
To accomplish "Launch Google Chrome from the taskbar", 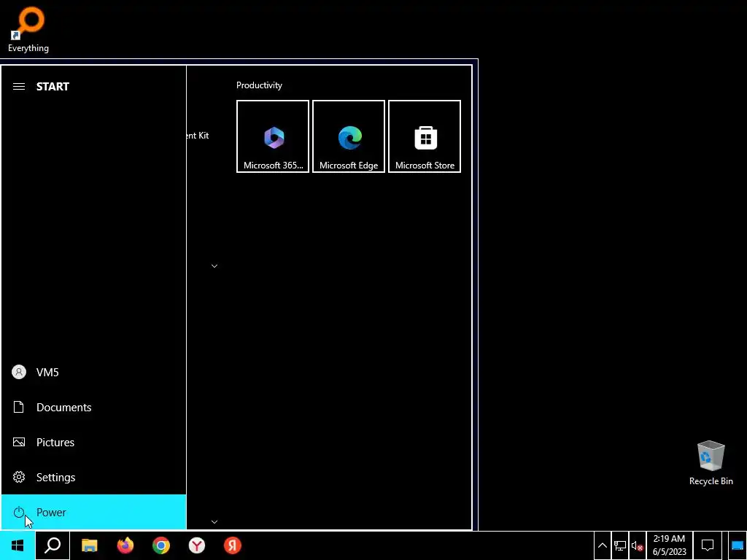I will point(161,545).
